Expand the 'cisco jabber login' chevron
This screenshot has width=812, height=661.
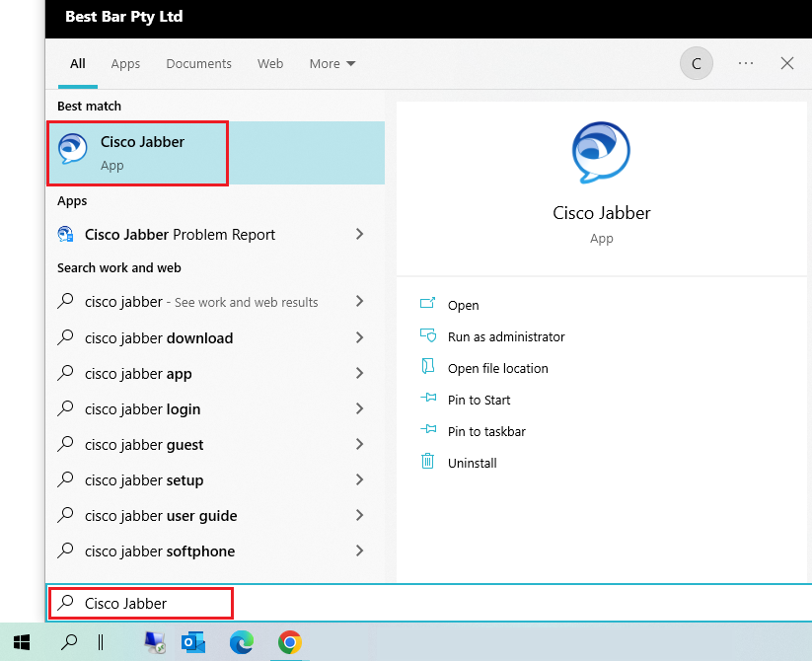[359, 408]
